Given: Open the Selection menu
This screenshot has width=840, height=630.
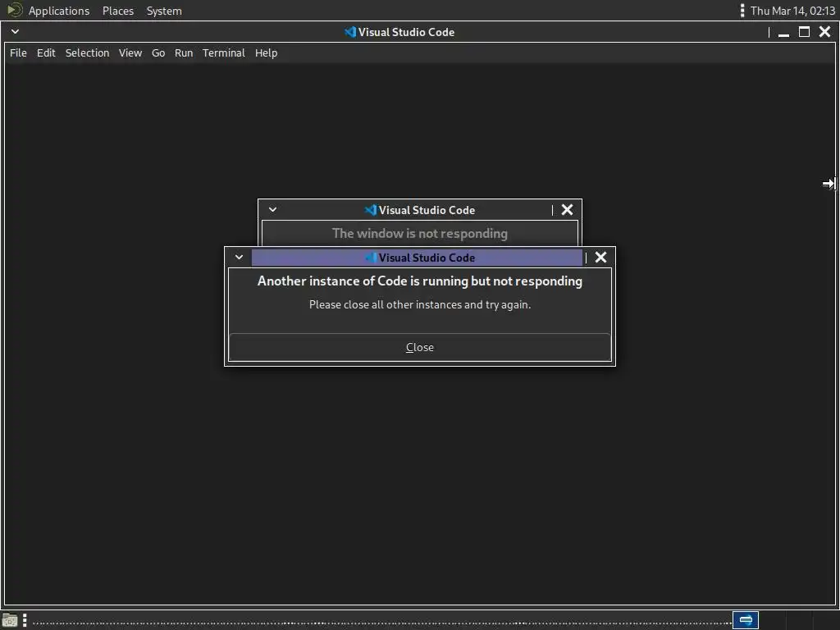Looking at the screenshot, I should [x=87, y=53].
